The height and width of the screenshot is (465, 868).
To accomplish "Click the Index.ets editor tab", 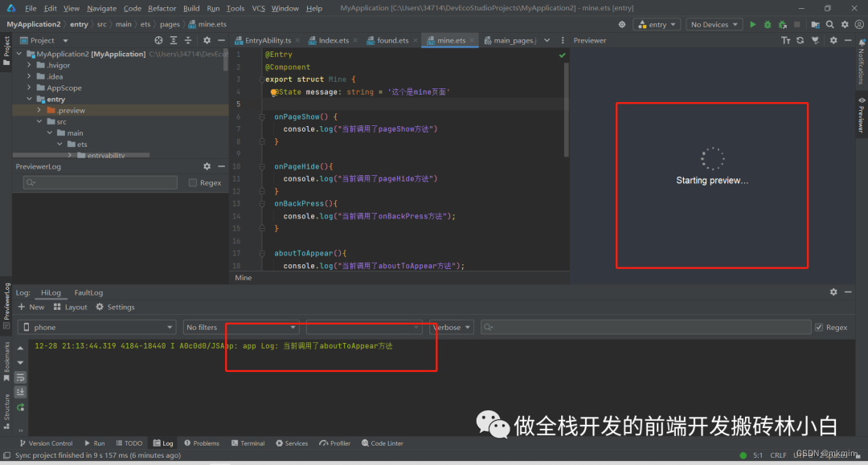I will [334, 40].
